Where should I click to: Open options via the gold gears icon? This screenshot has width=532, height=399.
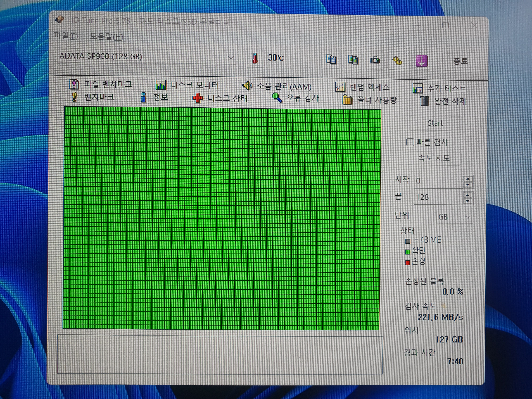[397, 60]
